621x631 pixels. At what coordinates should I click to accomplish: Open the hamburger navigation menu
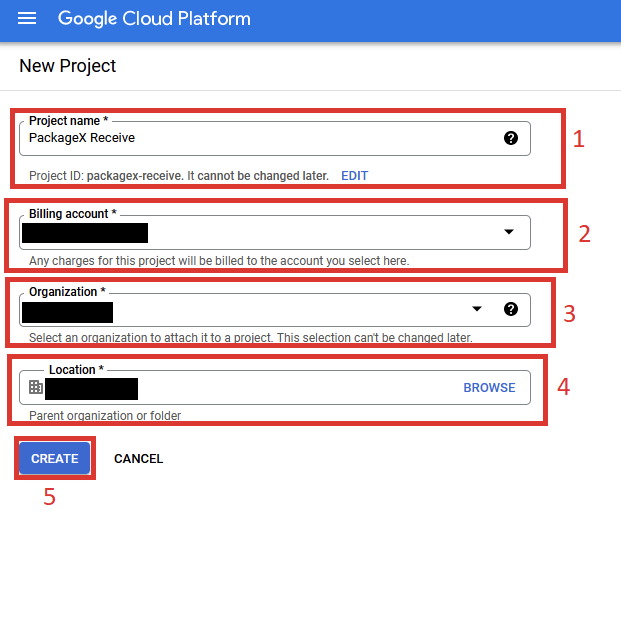pos(27,19)
